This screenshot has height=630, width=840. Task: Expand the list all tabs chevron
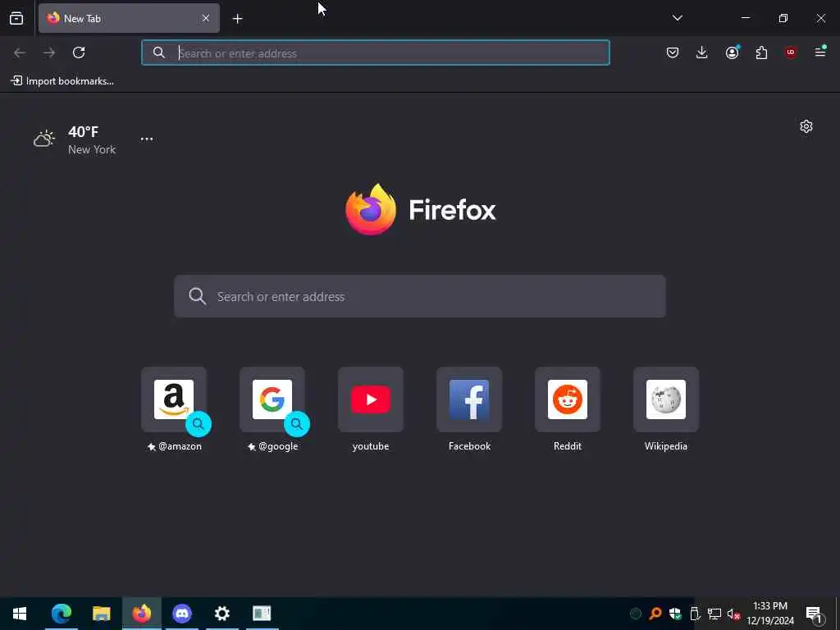pyautogui.click(x=677, y=18)
